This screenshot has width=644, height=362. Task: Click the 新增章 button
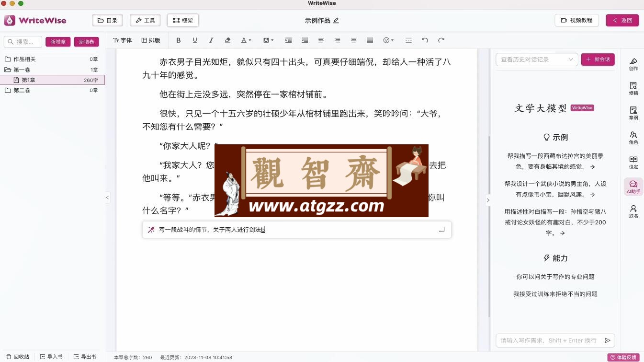(58, 42)
